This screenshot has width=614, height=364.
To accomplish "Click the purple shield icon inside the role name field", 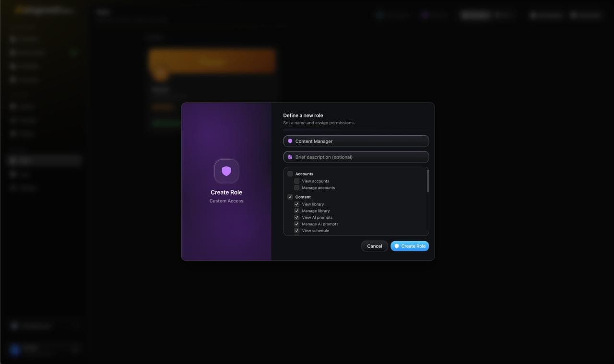I will pyautogui.click(x=290, y=141).
